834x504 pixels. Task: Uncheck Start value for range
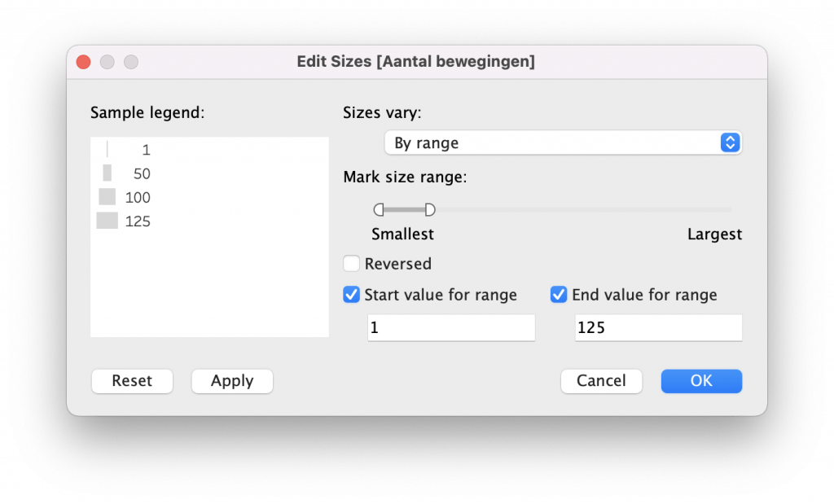coord(352,295)
